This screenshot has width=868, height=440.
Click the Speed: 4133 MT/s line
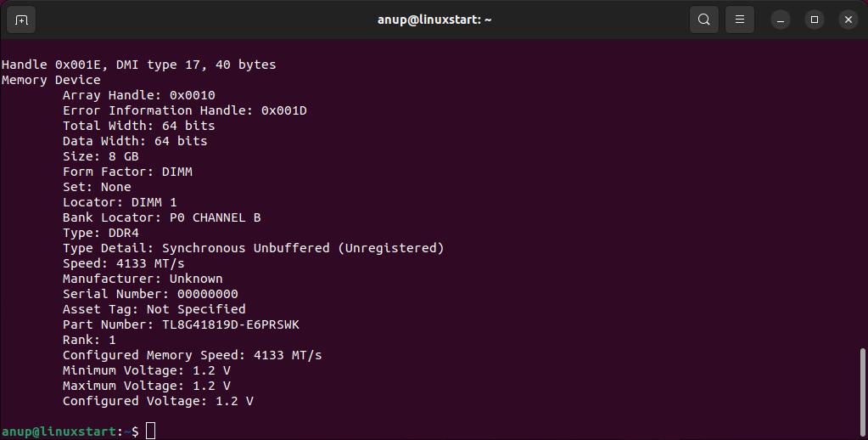(x=123, y=263)
